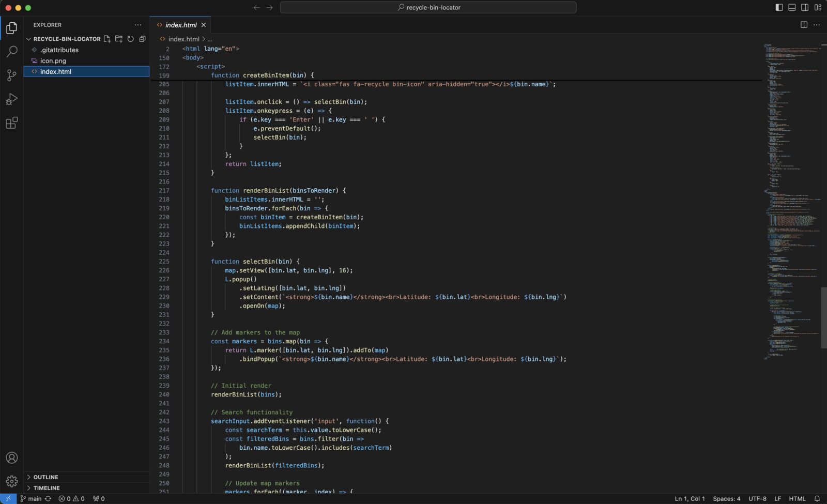Expand the TIMELINE section

click(86, 488)
